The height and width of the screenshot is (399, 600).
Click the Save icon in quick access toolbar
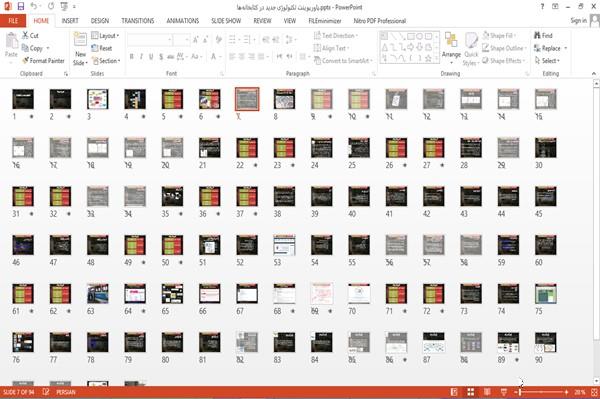[21, 7]
